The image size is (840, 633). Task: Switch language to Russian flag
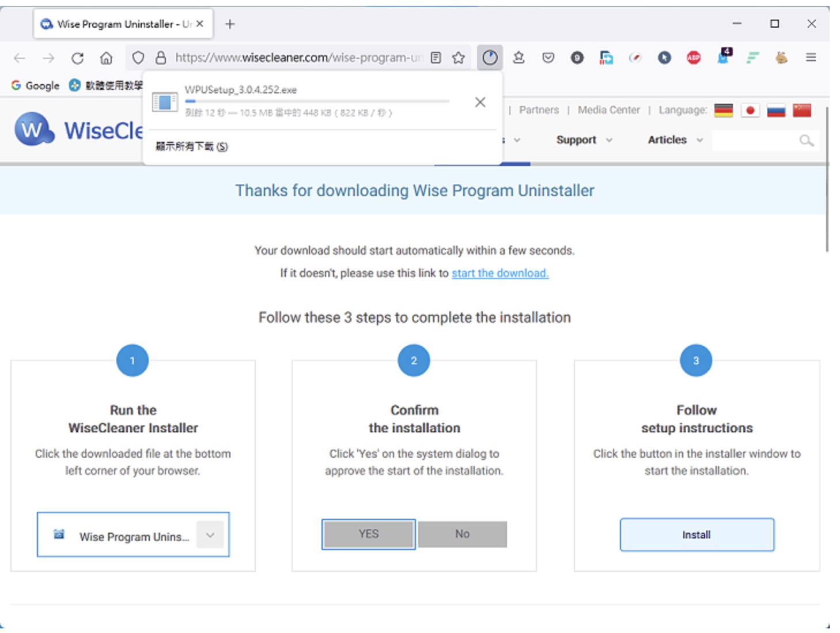(776, 110)
